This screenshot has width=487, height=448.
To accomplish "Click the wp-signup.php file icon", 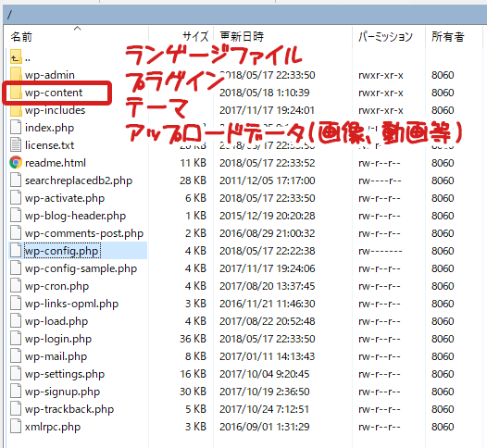I will tap(16, 392).
